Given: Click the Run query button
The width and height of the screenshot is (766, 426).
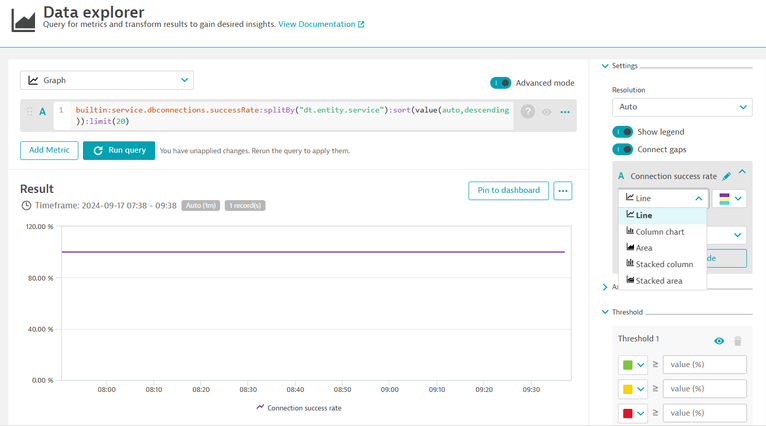Looking at the screenshot, I should point(119,151).
